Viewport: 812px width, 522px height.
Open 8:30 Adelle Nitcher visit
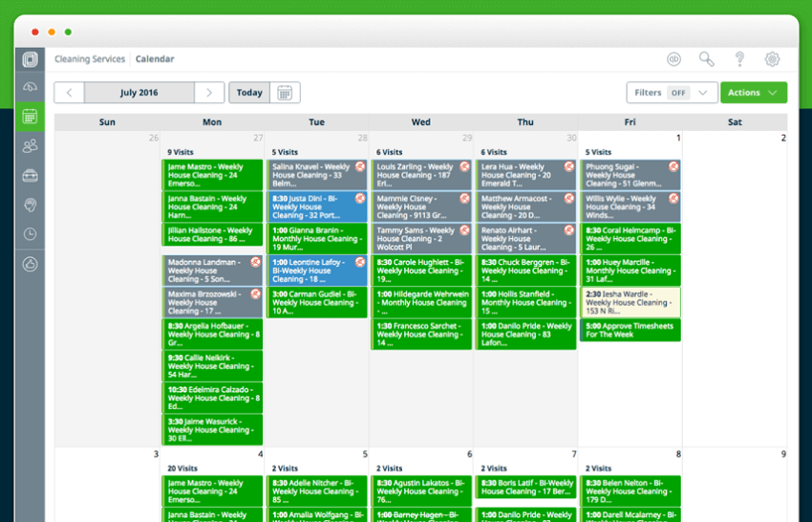click(317, 491)
